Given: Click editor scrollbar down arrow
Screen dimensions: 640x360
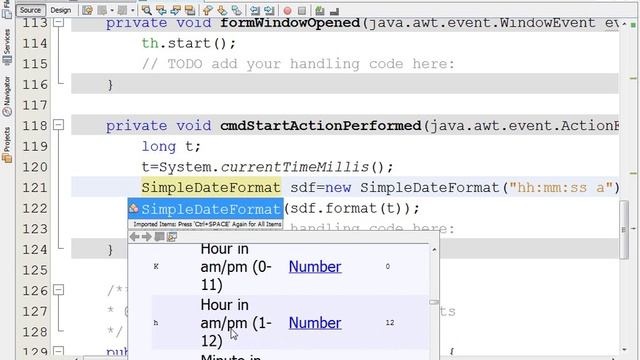Looking at the screenshot, I should tap(624, 350).
